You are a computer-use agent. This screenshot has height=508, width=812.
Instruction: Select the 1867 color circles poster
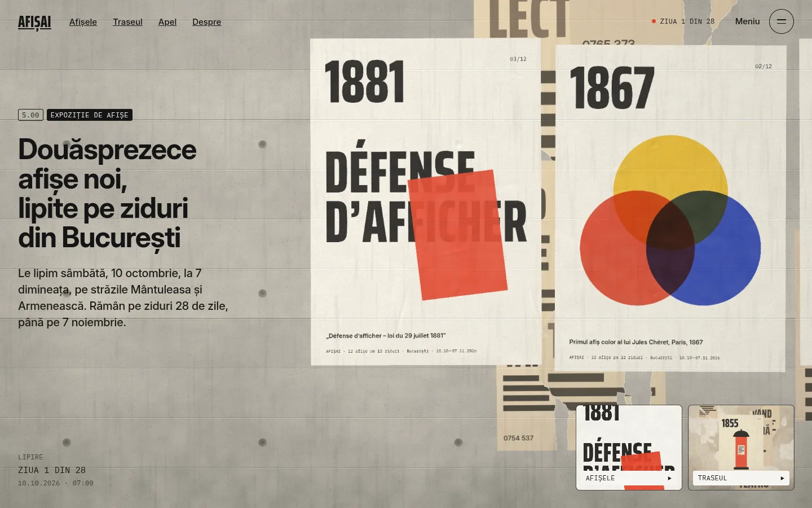point(670,208)
